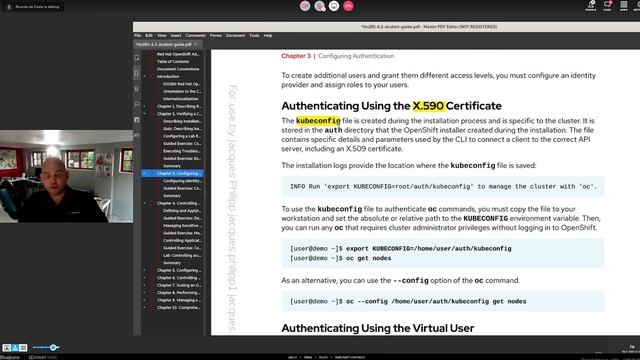
Task: Open the Chat panel icon
Action: pos(607,5)
